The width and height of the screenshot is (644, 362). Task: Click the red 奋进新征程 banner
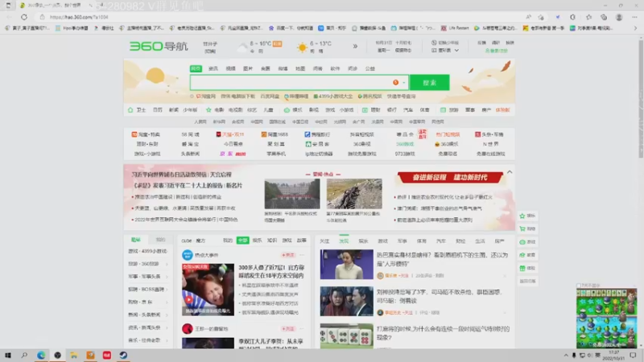pos(450,177)
